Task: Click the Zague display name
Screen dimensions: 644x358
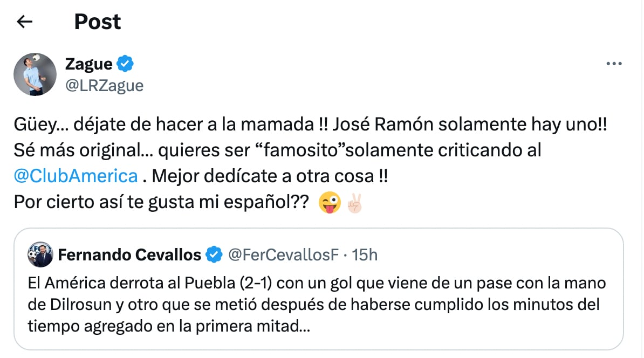Action: coord(88,64)
